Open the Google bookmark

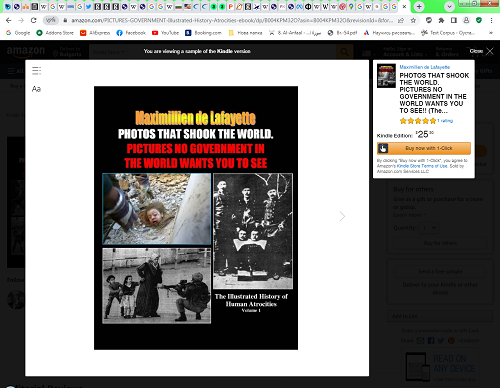tap(18, 33)
